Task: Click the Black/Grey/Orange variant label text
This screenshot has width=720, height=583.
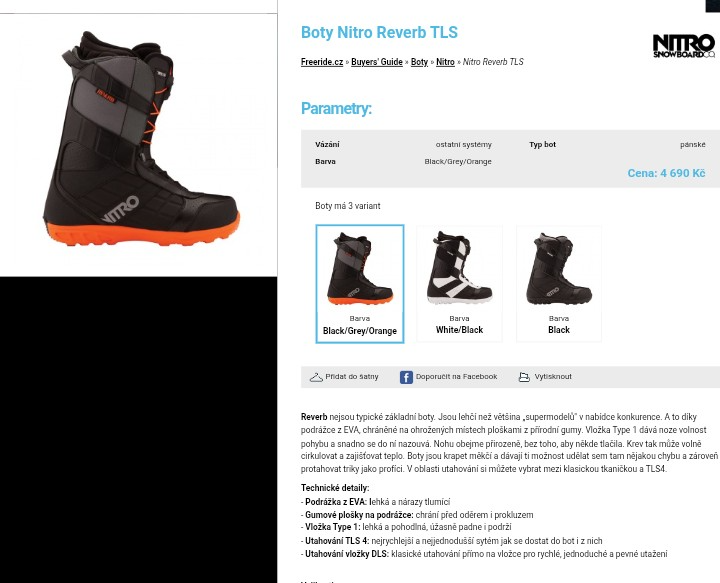Action: point(360,331)
